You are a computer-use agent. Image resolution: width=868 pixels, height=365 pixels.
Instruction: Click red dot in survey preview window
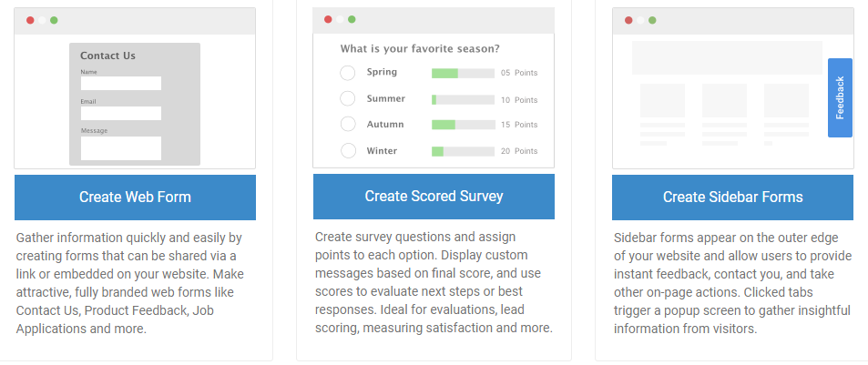pos(328,19)
